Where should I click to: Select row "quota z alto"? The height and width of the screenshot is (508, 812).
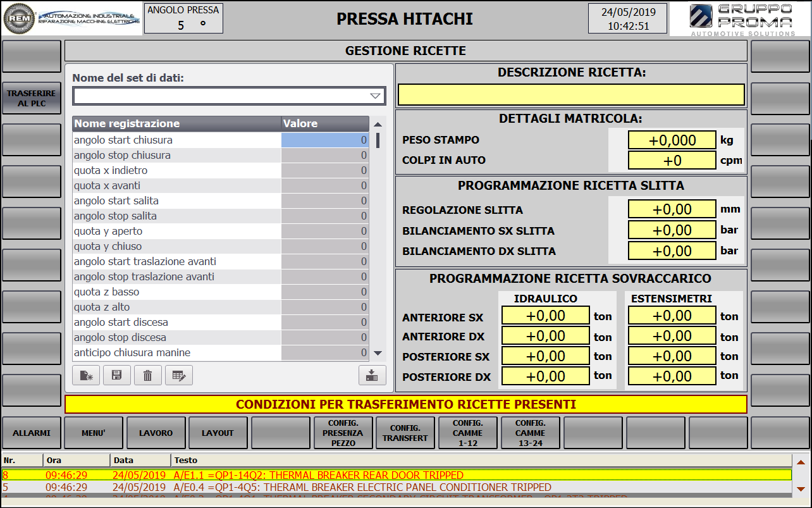pyautogui.click(x=221, y=307)
